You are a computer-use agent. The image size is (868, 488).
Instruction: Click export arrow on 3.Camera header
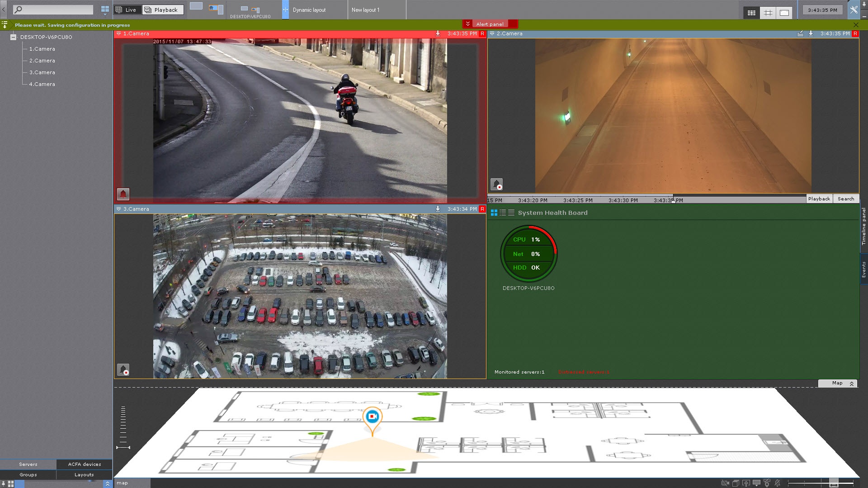pyautogui.click(x=438, y=209)
